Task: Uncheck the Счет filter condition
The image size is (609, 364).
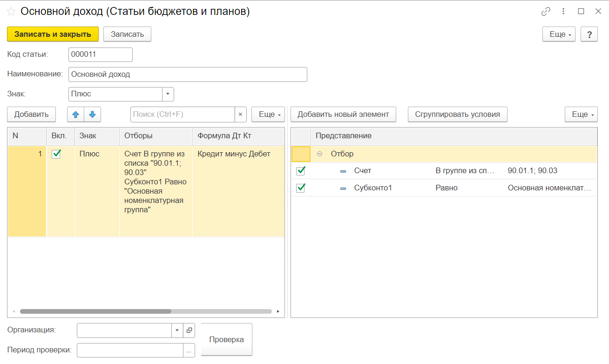Action: click(x=301, y=171)
